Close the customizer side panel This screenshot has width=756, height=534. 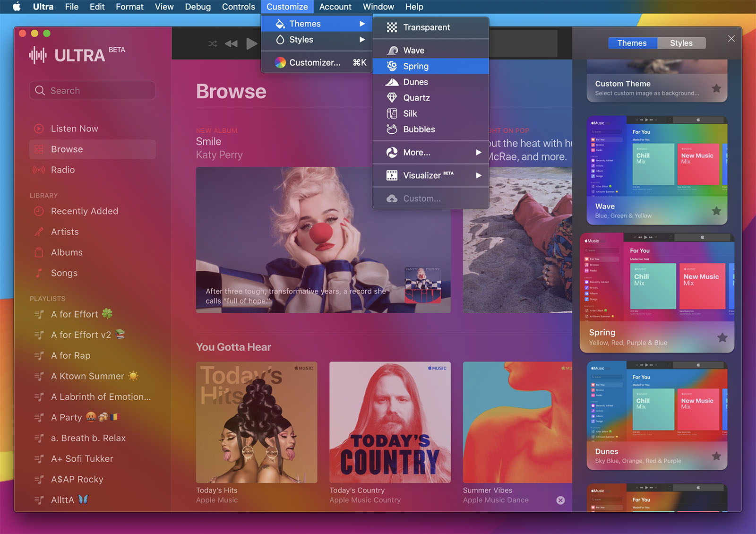pos(731,39)
